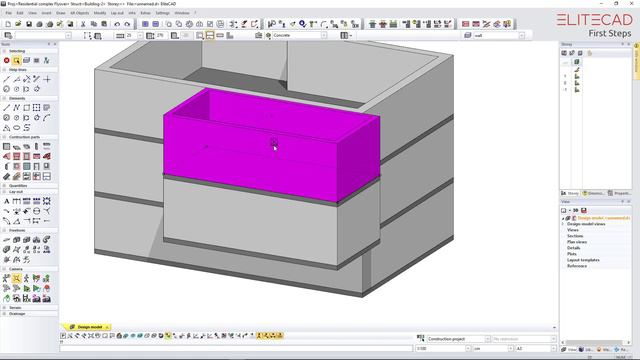640x360 pixels.
Task: Expand the Drainage section
Action: point(4,314)
